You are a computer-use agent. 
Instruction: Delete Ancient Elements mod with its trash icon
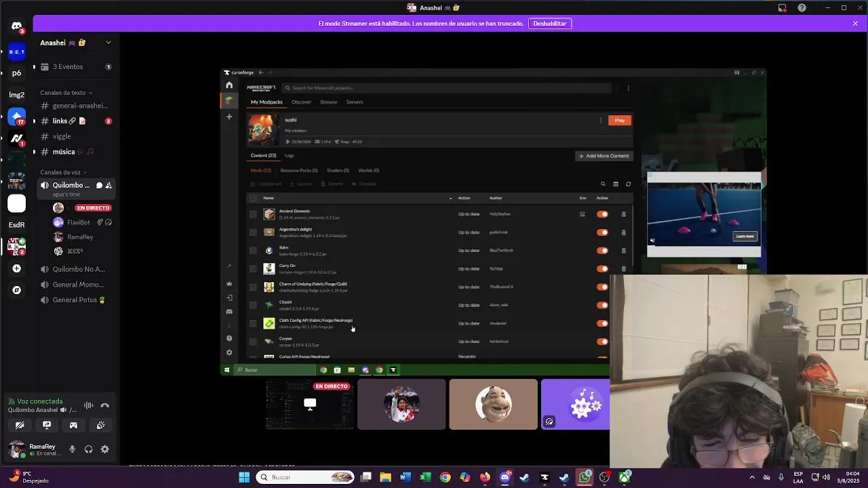click(624, 214)
